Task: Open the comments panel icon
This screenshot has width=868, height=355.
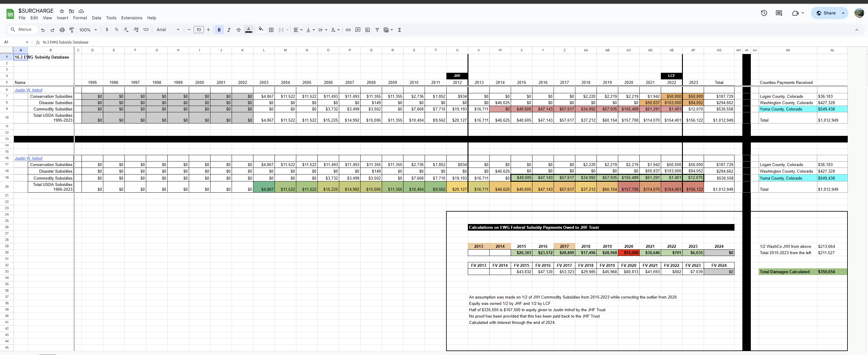Action: [779, 13]
